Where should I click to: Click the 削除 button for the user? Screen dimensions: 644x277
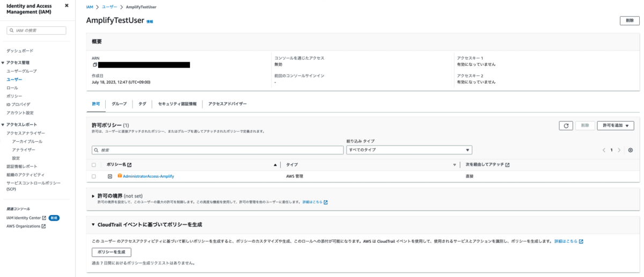[630, 20]
